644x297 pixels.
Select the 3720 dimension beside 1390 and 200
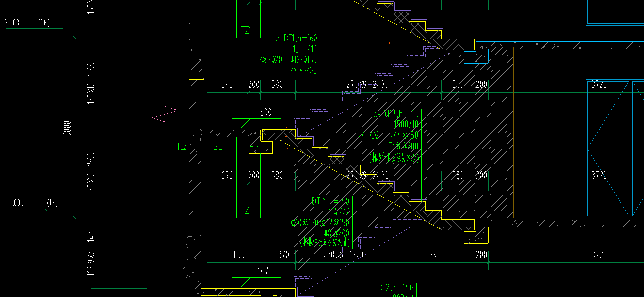click(599, 255)
